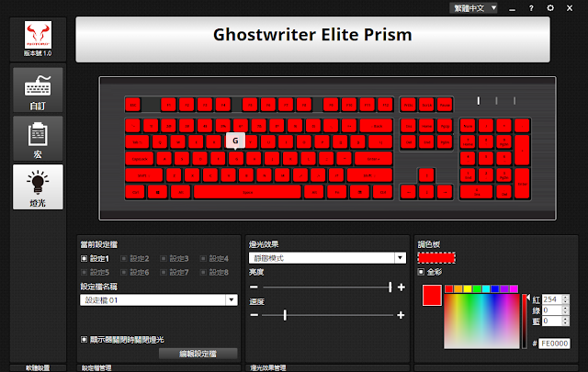The image size is (588, 372).
Task: Select the right arrow key
Action: pyautogui.click(x=445, y=192)
